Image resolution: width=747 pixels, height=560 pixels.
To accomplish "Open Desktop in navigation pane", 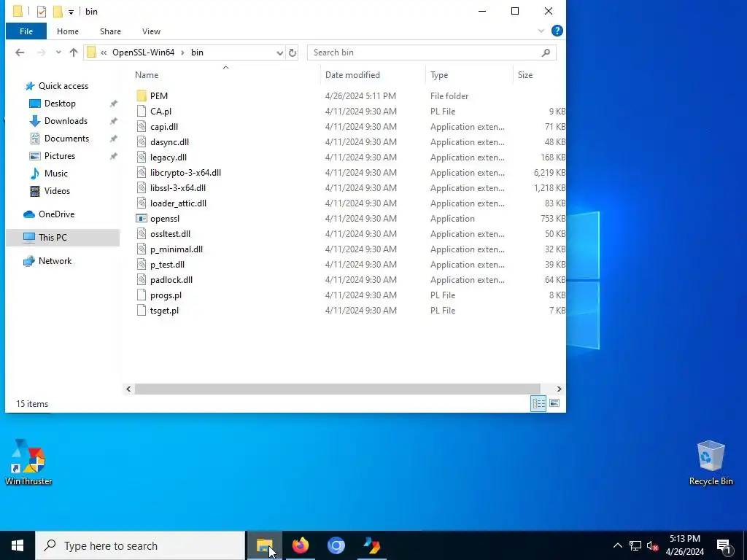I will (60, 104).
